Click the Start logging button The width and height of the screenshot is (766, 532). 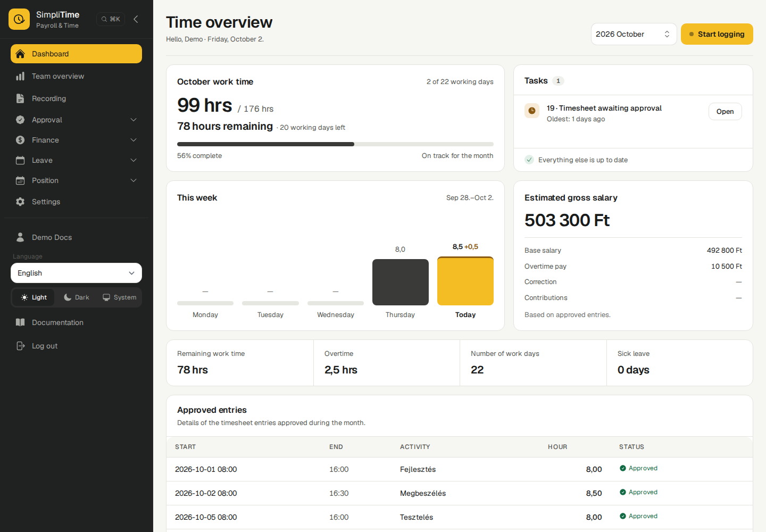click(717, 34)
